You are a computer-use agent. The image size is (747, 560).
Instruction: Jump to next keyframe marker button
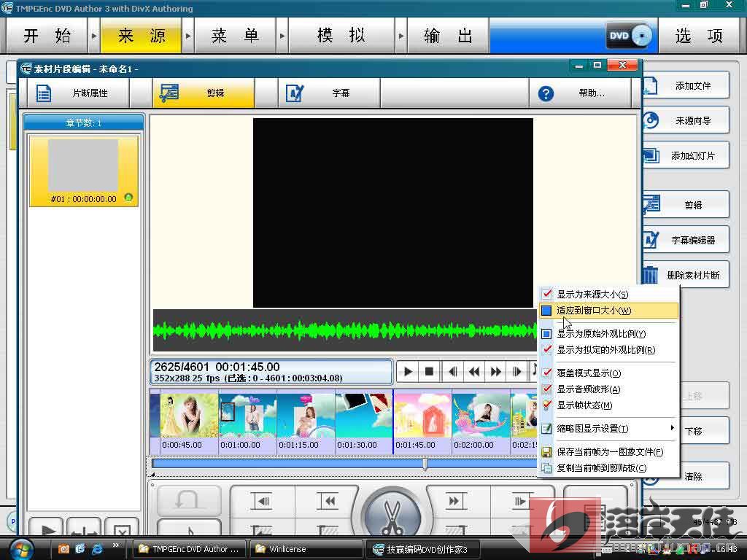tap(454, 501)
